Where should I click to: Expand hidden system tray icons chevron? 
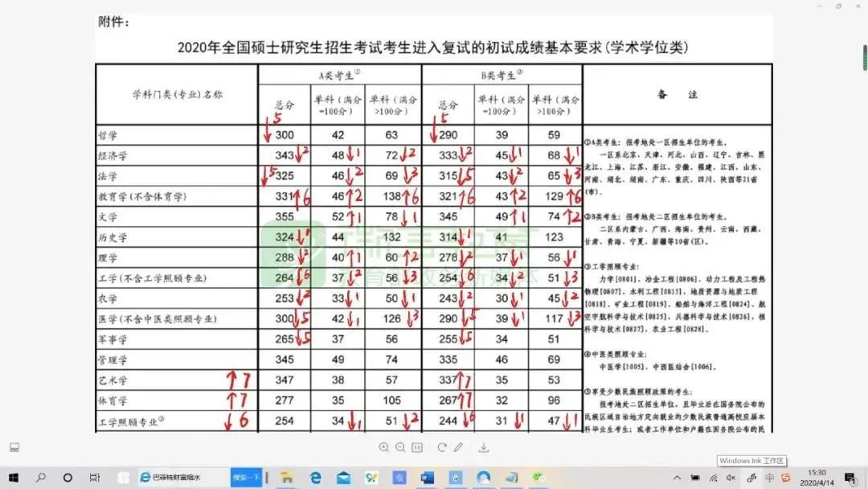[677, 478]
